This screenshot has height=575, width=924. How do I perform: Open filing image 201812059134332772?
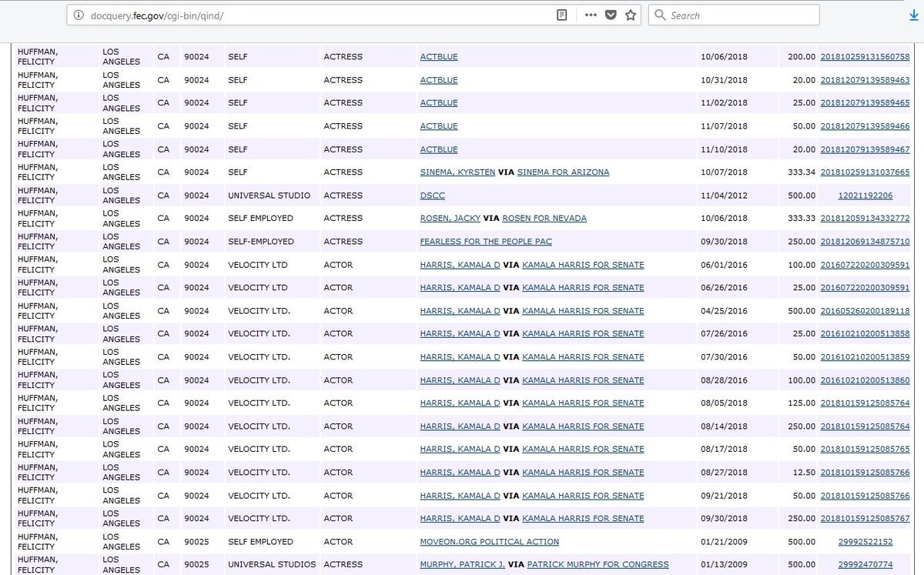[865, 219]
